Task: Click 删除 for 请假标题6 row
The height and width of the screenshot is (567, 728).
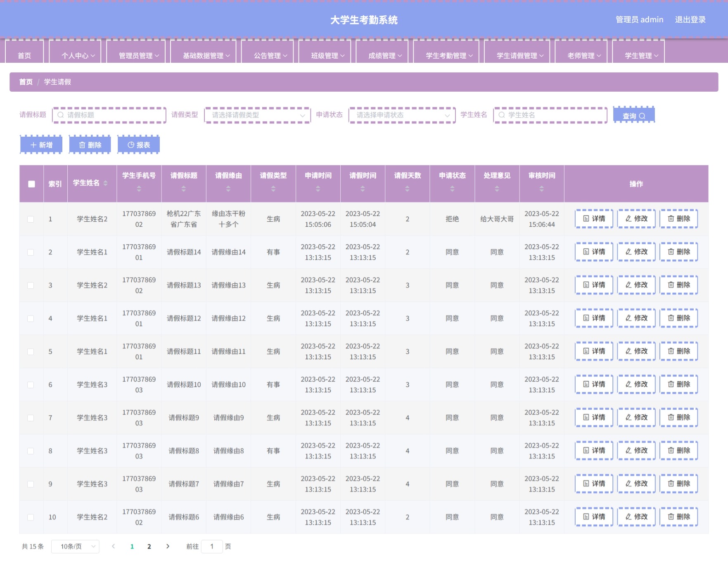Action: 679,517
